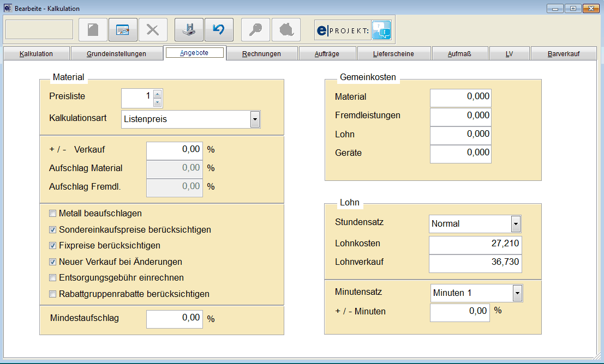Click the Mindestaufschlag input field

click(x=175, y=319)
